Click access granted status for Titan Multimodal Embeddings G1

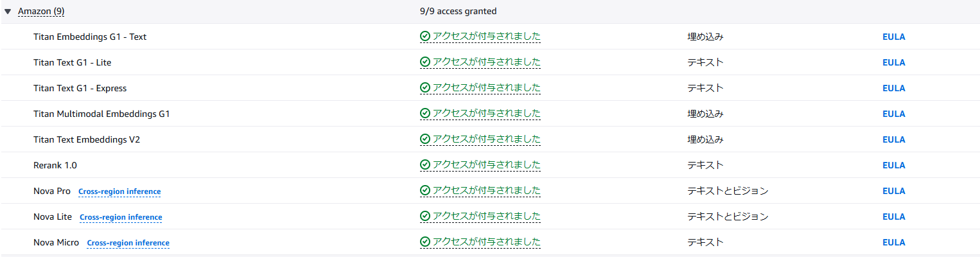480,114
